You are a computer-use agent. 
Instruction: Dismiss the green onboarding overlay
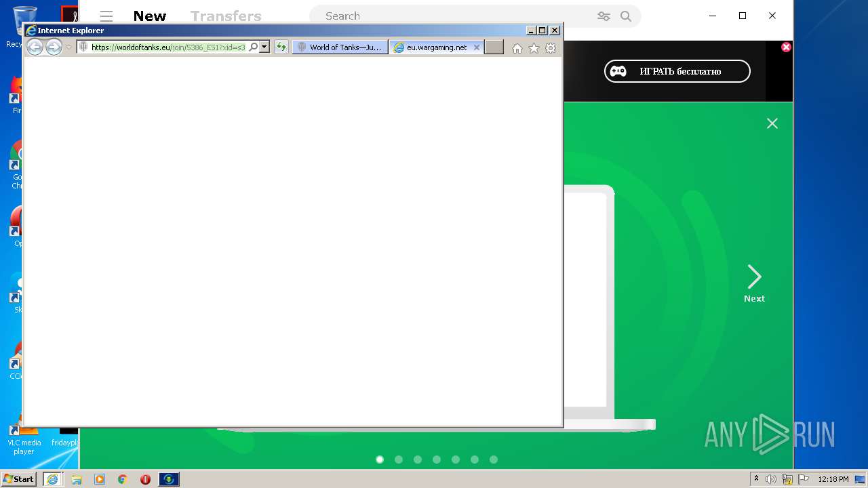pos(772,123)
